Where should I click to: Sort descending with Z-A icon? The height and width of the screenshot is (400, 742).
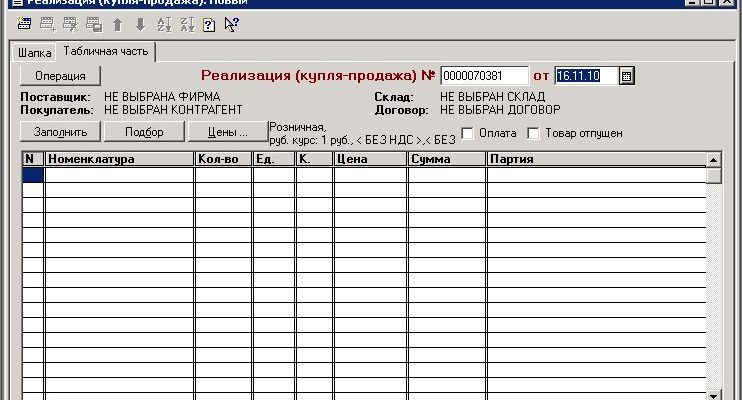[186, 25]
